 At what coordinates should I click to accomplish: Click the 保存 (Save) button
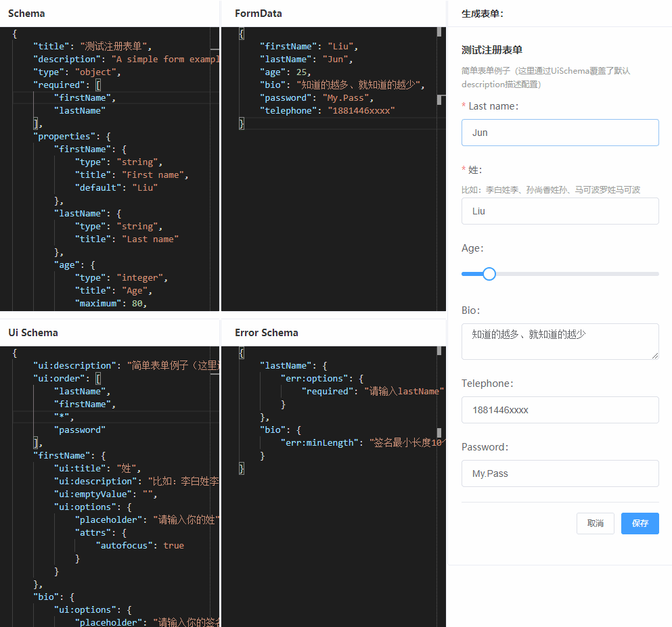(x=639, y=523)
